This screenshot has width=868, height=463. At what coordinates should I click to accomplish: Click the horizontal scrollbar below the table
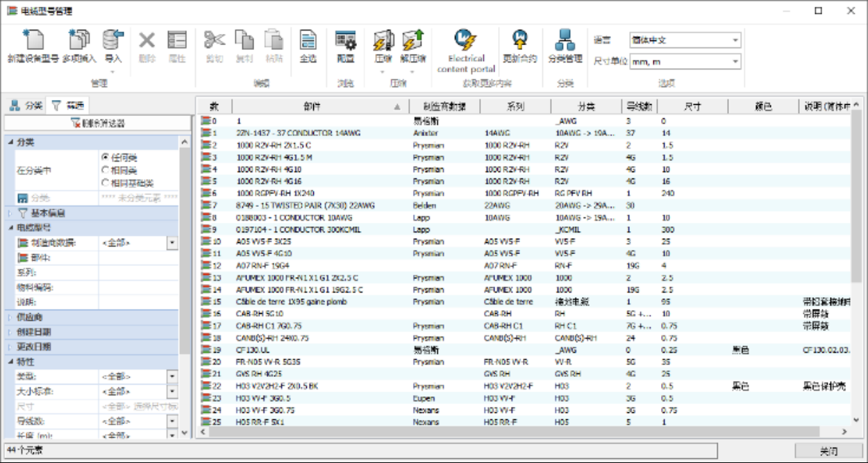528,432
